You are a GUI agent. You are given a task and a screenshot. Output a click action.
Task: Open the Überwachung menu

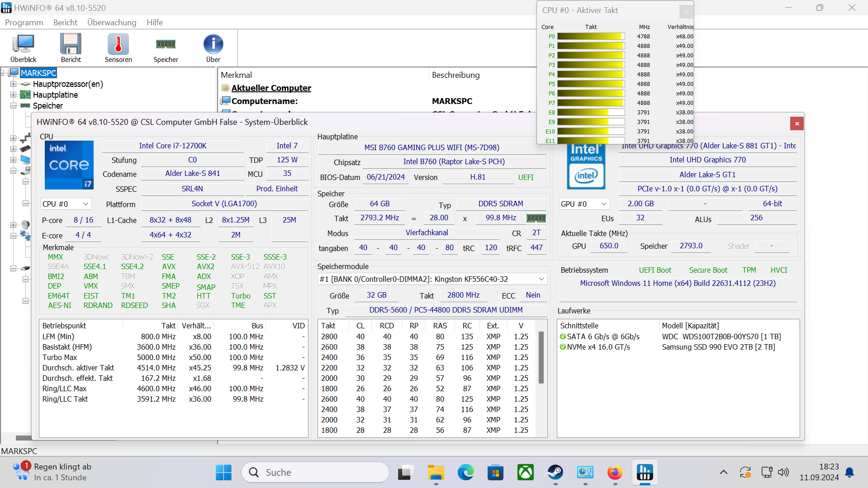point(112,22)
